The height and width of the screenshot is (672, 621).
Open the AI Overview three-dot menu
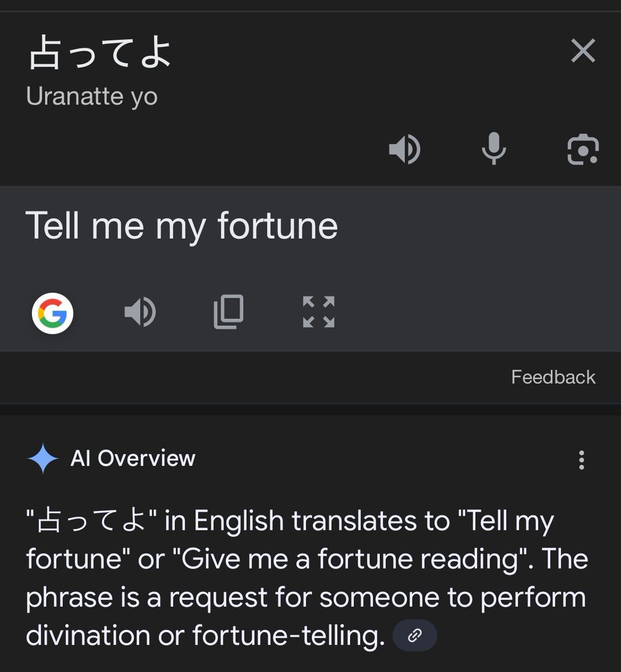point(582,460)
